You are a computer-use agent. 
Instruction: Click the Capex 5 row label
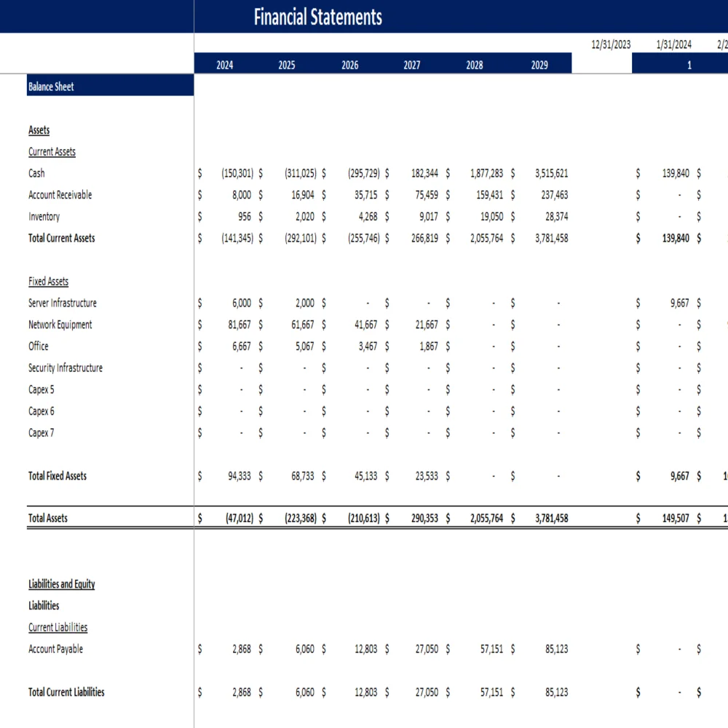[x=40, y=389]
